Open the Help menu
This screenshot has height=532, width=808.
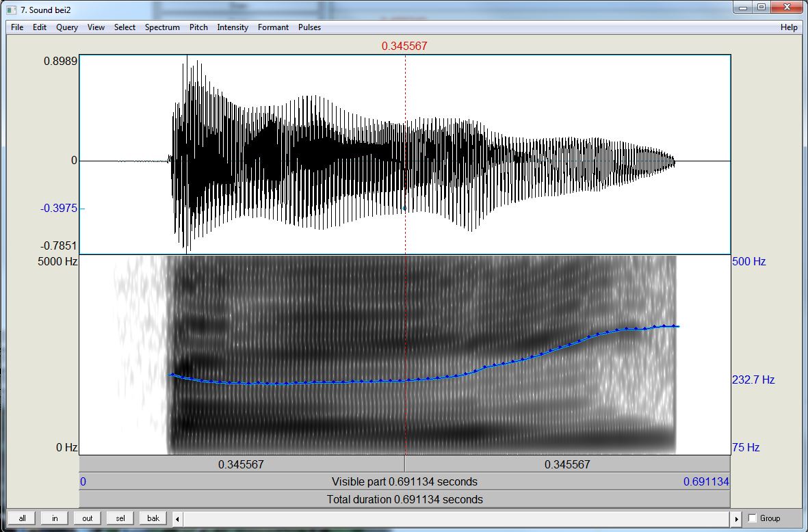pos(789,27)
